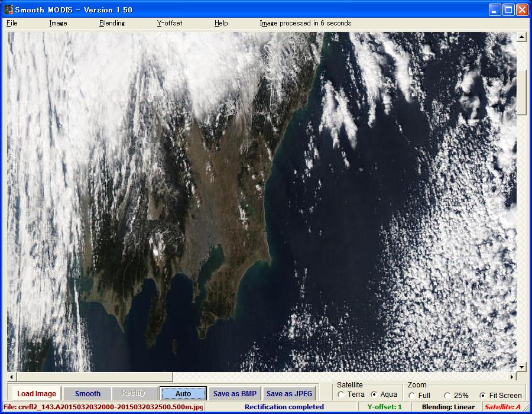Click Save as BMP

[235, 394]
